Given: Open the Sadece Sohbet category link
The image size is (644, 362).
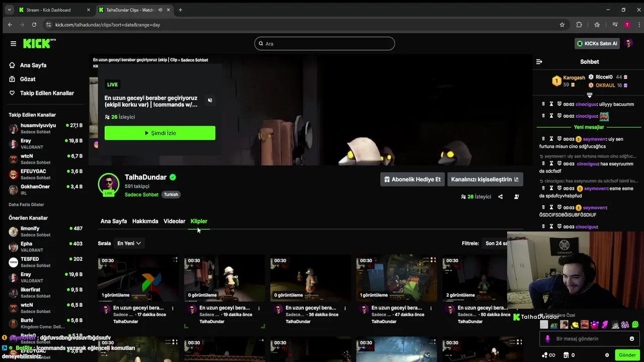Looking at the screenshot, I should coord(141,195).
